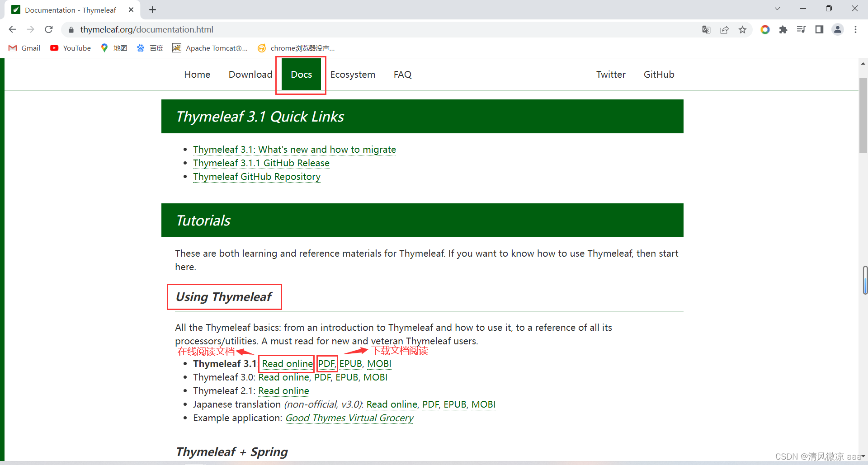Go to the Home nav item

pyautogui.click(x=197, y=75)
